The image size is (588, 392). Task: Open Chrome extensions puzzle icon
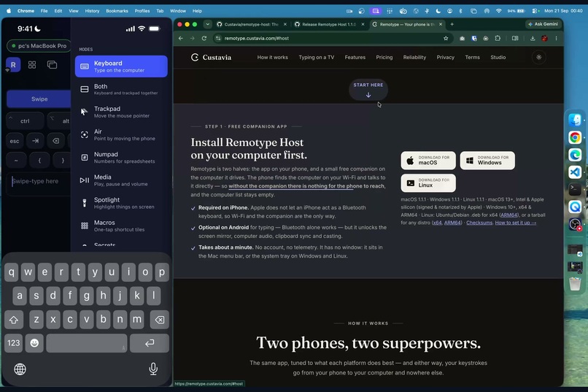pos(498,38)
